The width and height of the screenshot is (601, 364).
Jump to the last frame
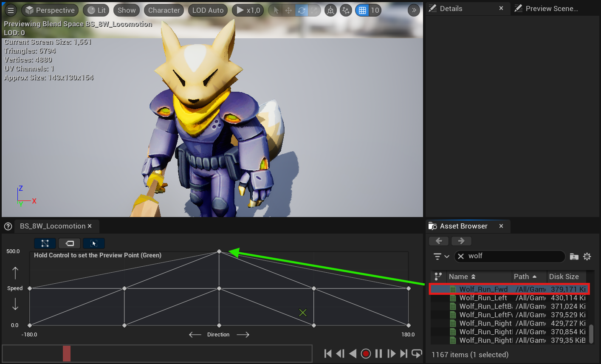click(x=404, y=353)
